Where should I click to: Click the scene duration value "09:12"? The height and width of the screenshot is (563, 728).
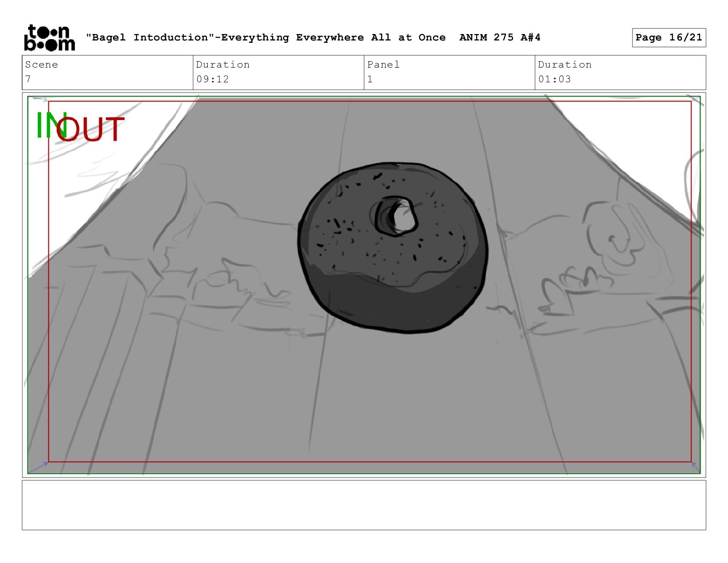(x=213, y=79)
